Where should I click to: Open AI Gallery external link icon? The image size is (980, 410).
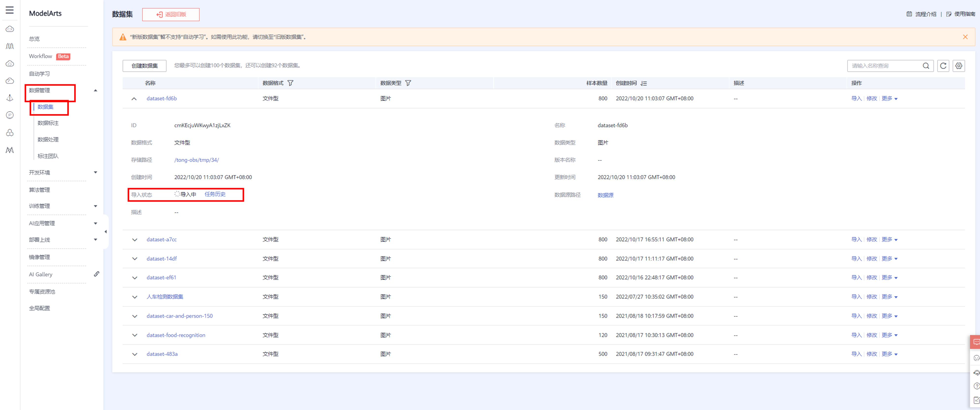coord(97,274)
